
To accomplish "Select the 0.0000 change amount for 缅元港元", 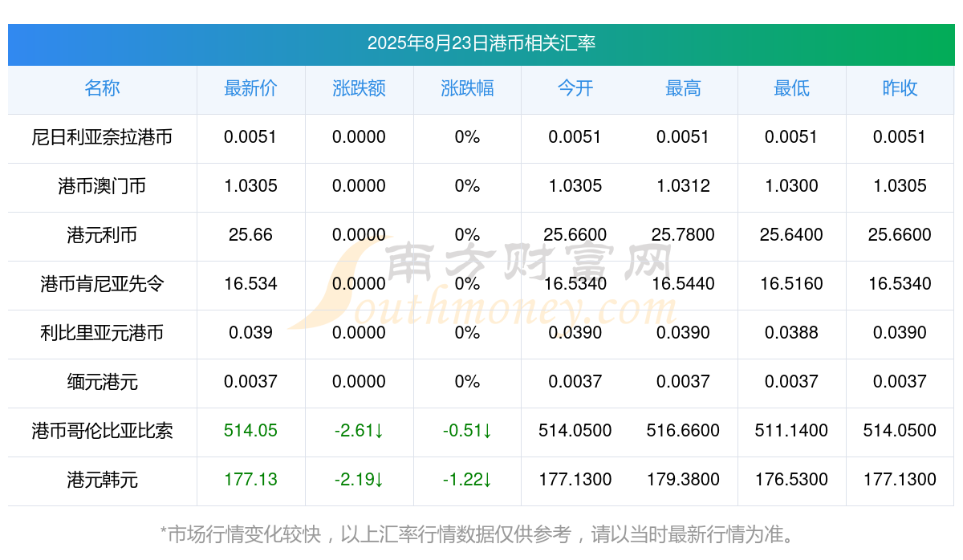I will click(359, 382).
